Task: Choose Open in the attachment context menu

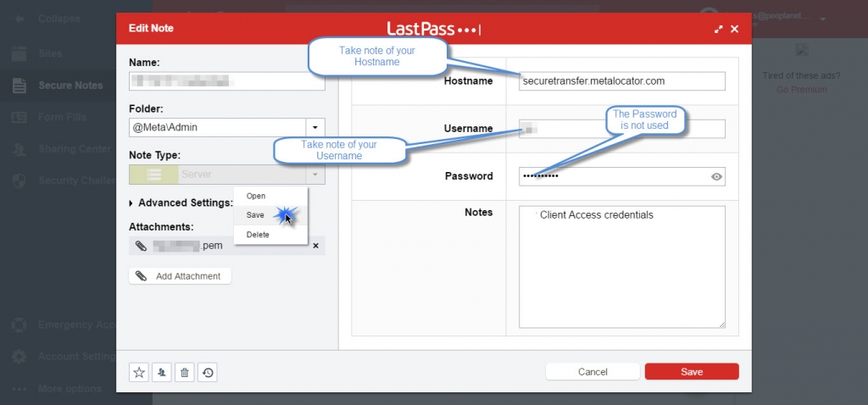Action: [x=270, y=196]
